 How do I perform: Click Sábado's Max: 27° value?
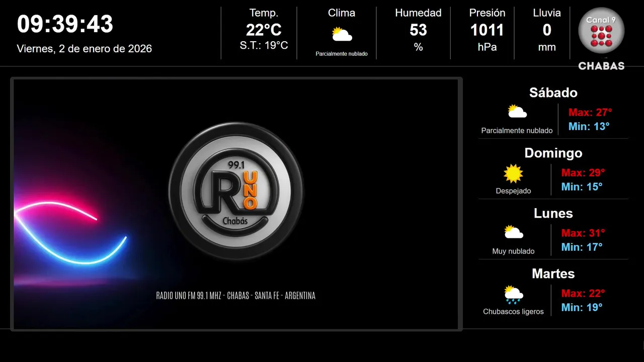click(590, 112)
